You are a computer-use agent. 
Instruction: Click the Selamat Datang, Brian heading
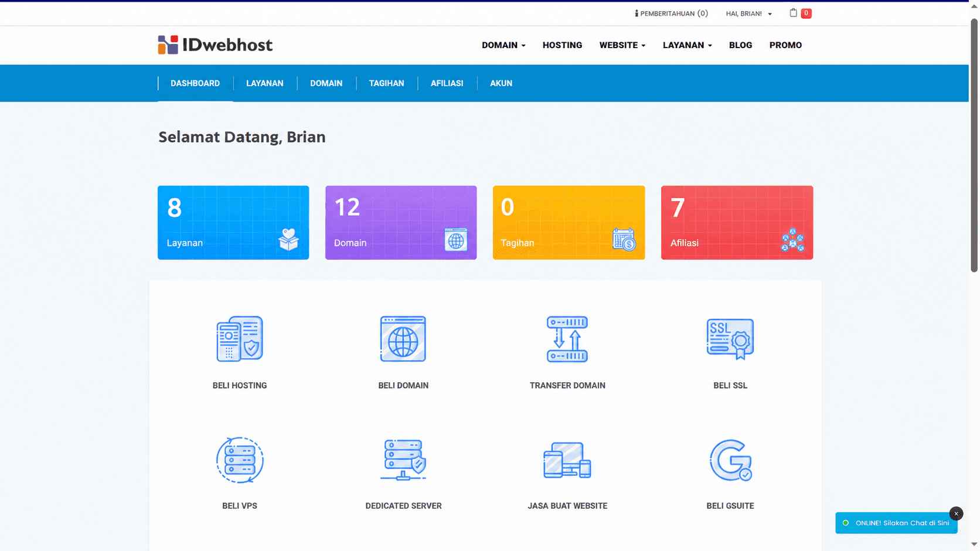coord(242,137)
